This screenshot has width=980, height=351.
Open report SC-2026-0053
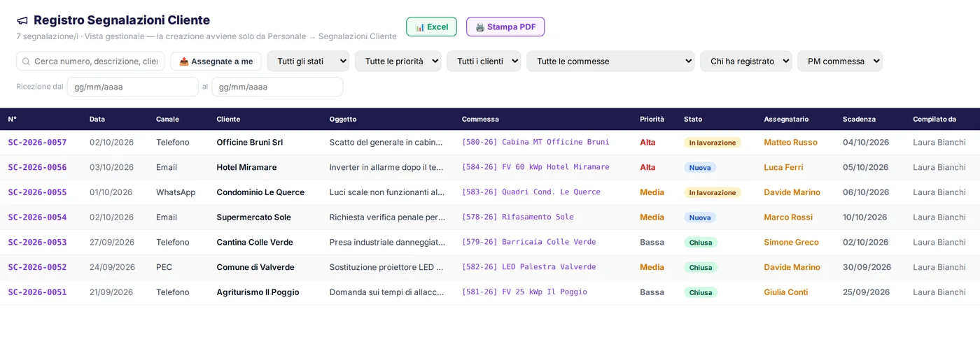click(37, 243)
